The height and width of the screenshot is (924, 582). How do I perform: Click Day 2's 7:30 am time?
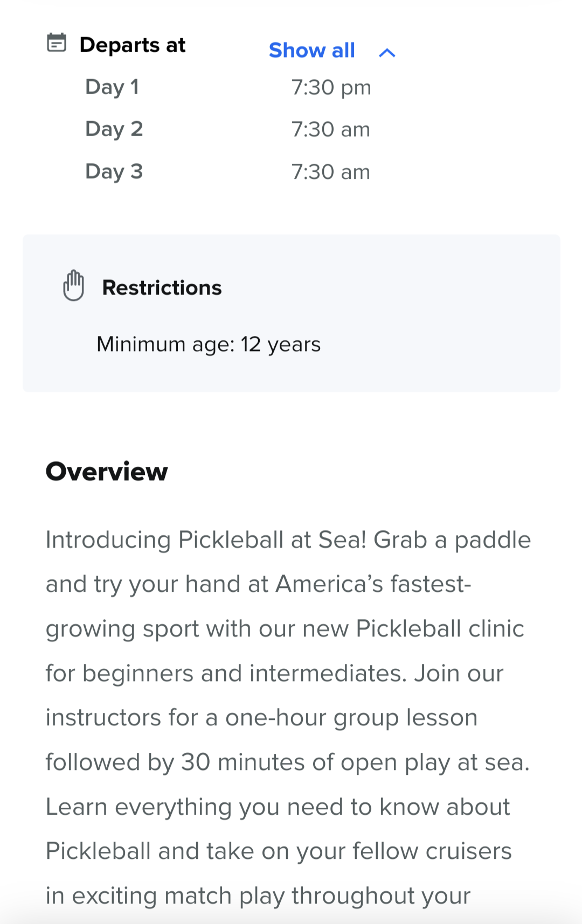[330, 130]
